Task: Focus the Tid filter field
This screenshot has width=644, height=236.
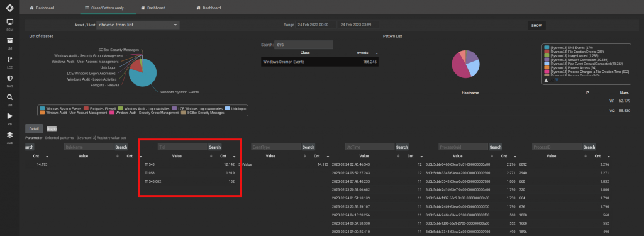Action: (182, 147)
